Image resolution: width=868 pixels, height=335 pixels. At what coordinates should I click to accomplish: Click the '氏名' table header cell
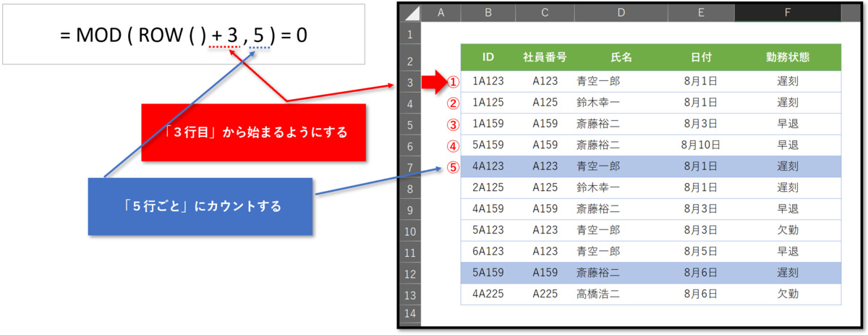[621, 57]
